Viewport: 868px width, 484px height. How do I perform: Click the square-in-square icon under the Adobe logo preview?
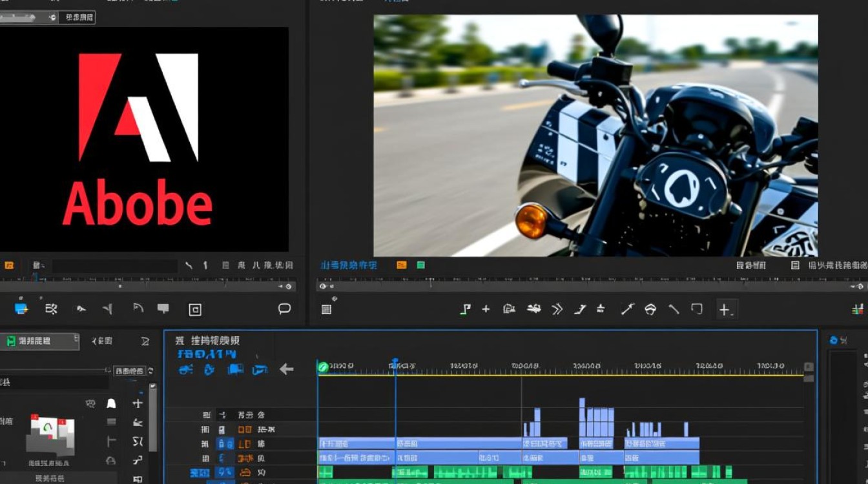click(x=195, y=310)
